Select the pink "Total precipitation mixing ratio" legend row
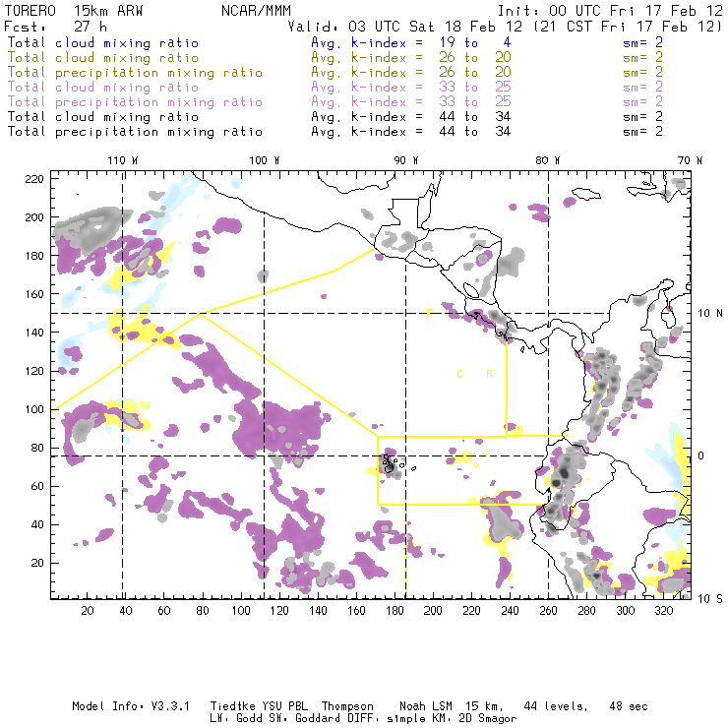 pyautogui.click(x=135, y=102)
